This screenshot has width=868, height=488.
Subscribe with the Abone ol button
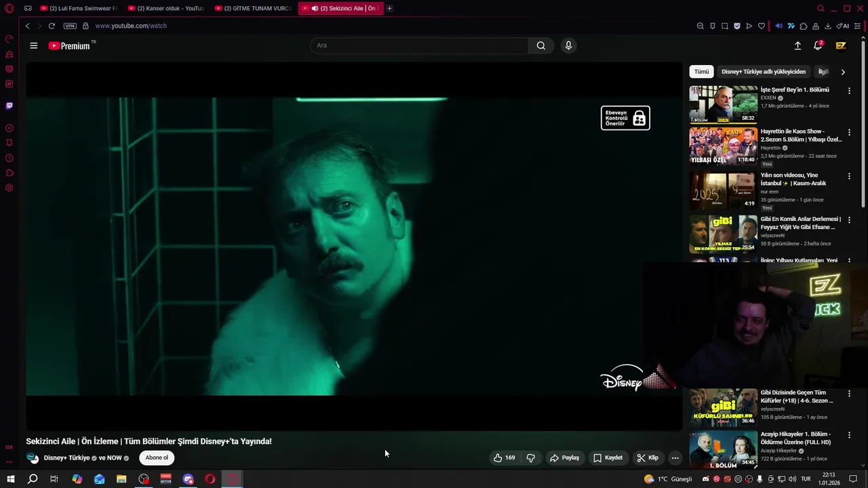(x=157, y=457)
